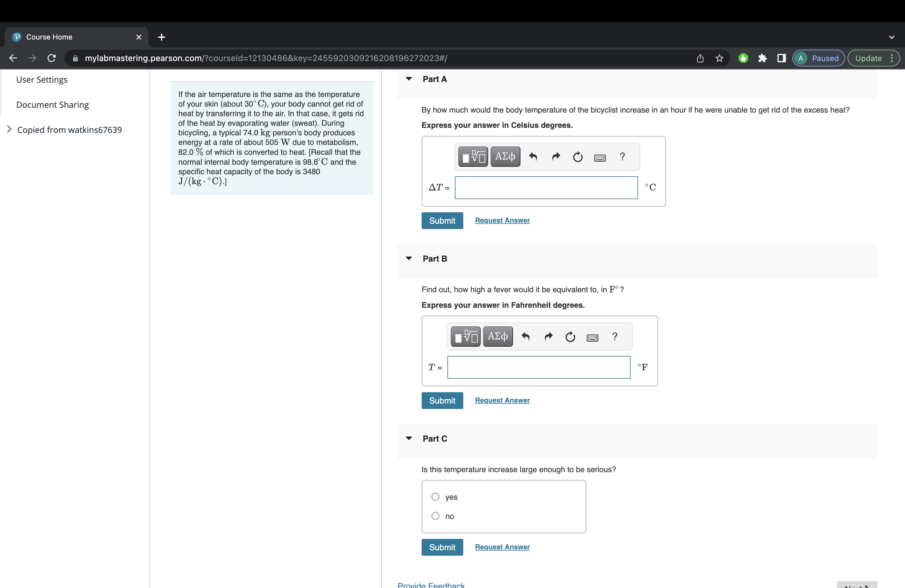Click inside the ΔT answer input field
The width and height of the screenshot is (905, 588).
pos(546,187)
